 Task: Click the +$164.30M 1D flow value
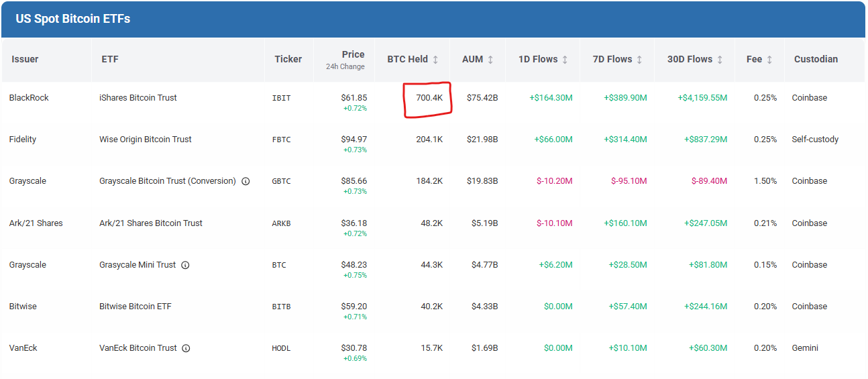(x=551, y=98)
